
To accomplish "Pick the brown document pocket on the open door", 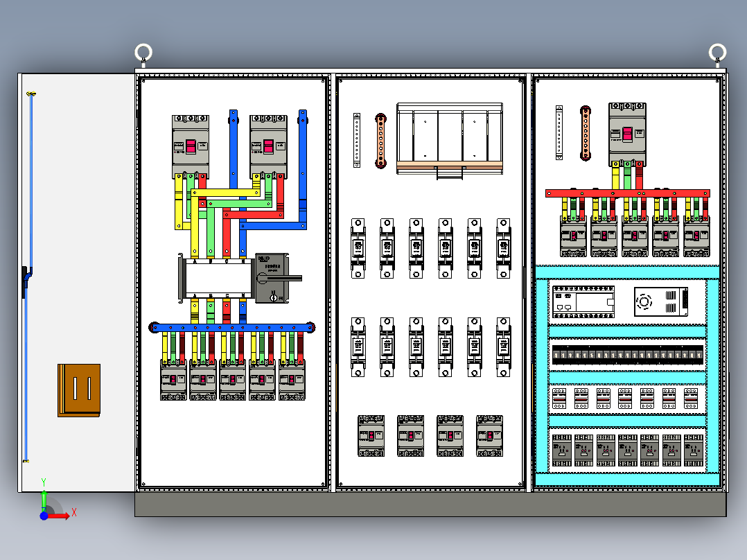I will 79,390.
